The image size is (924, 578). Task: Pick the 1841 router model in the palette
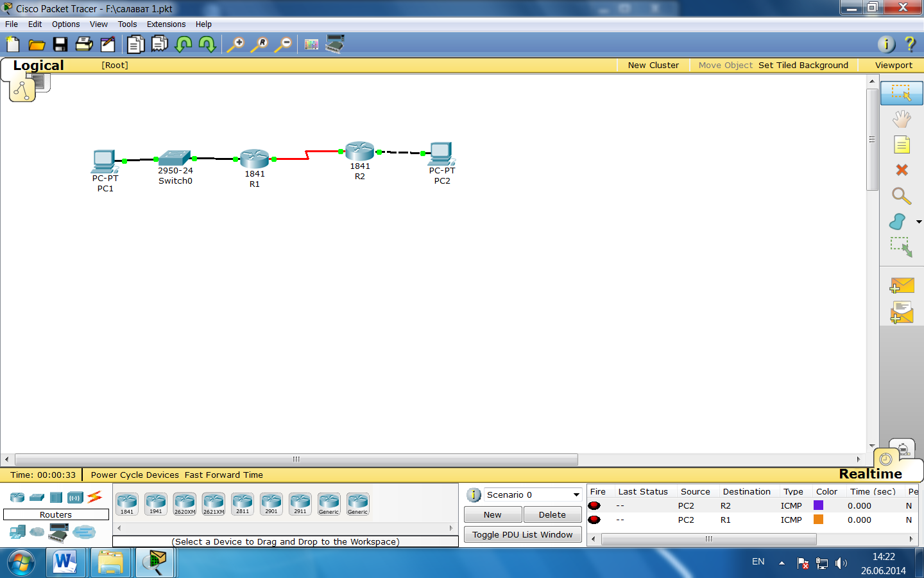(127, 504)
